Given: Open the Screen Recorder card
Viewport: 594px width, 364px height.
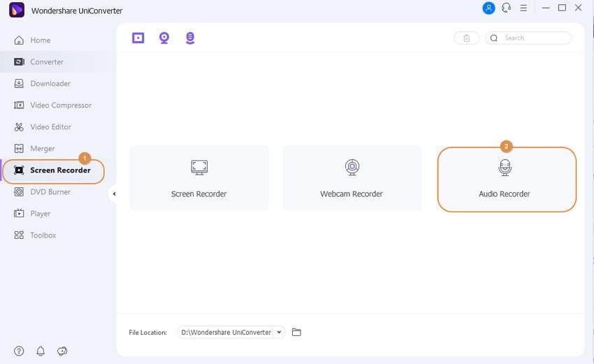Looking at the screenshot, I should [x=199, y=177].
